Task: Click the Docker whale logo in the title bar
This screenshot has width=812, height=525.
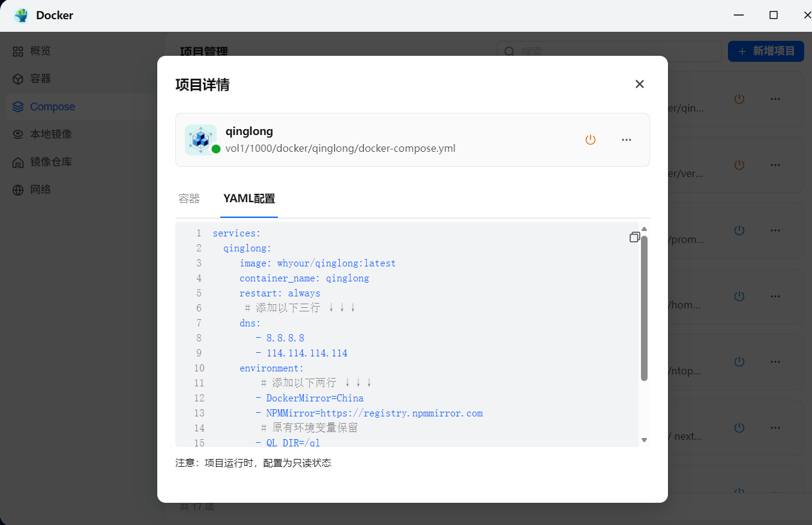Action: 21,16
